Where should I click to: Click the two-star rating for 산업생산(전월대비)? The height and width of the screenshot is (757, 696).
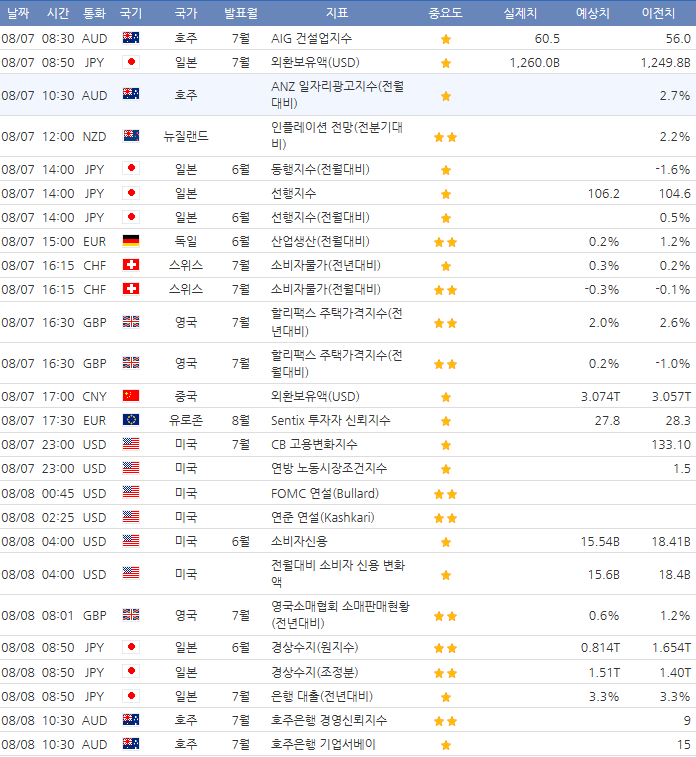pyautogui.click(x=445, y=242)
